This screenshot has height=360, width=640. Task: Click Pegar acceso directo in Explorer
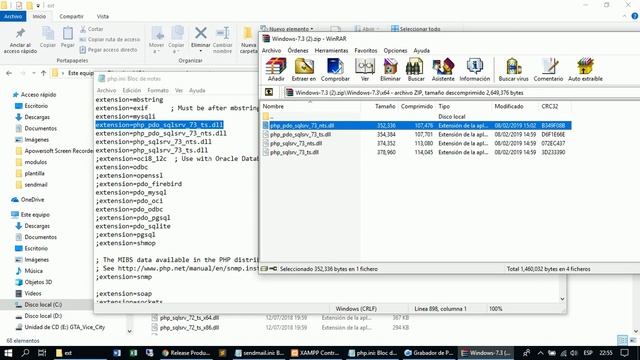pos(109,50)
